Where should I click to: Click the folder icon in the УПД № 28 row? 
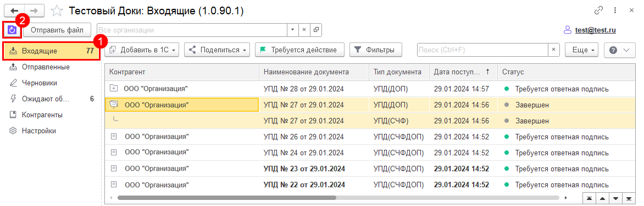point(114,89)
